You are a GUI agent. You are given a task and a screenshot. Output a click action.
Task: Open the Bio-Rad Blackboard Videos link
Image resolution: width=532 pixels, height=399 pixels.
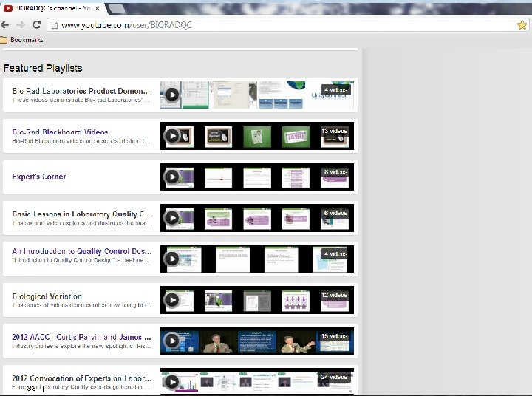60,132
